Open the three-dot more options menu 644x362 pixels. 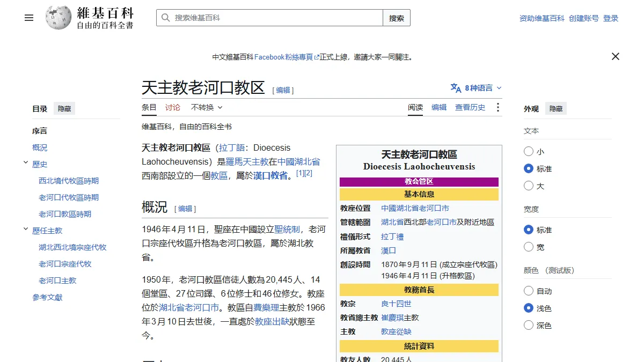[498, 107]
